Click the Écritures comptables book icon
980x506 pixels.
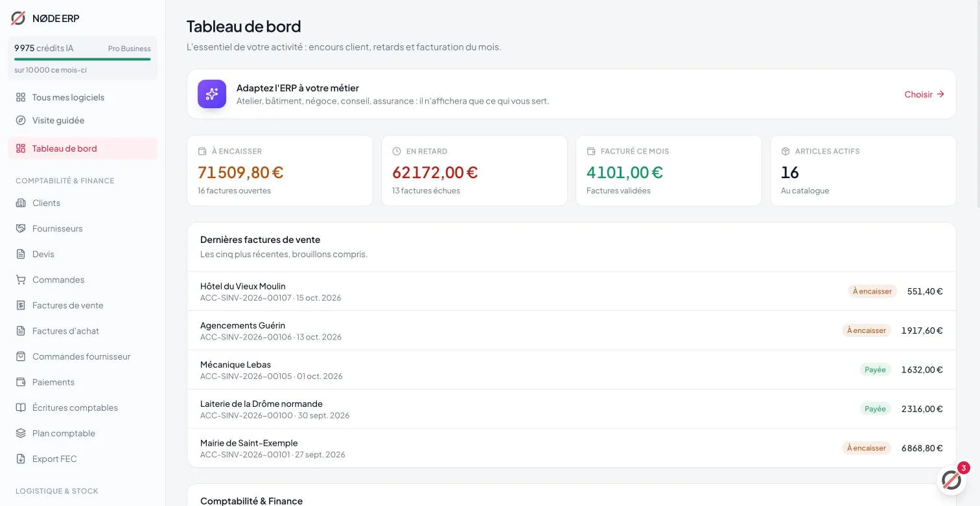tap(21, 408)
